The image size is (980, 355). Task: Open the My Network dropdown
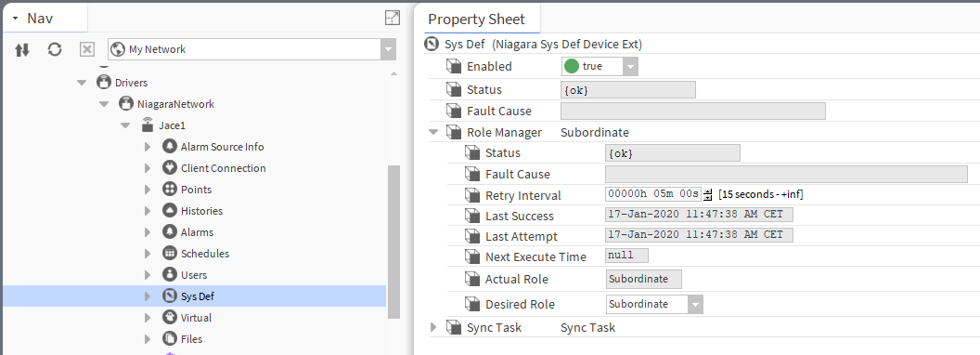click(x=388, y=49)
